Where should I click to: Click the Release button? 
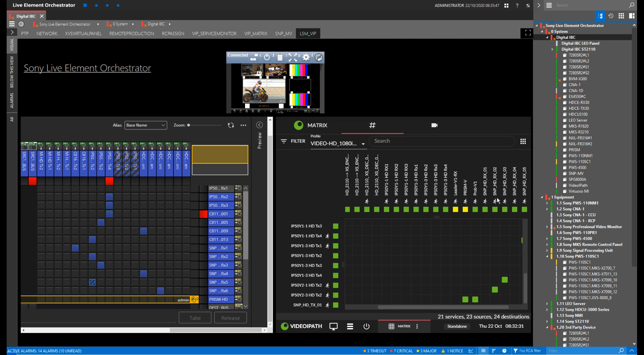click(231, 318)
